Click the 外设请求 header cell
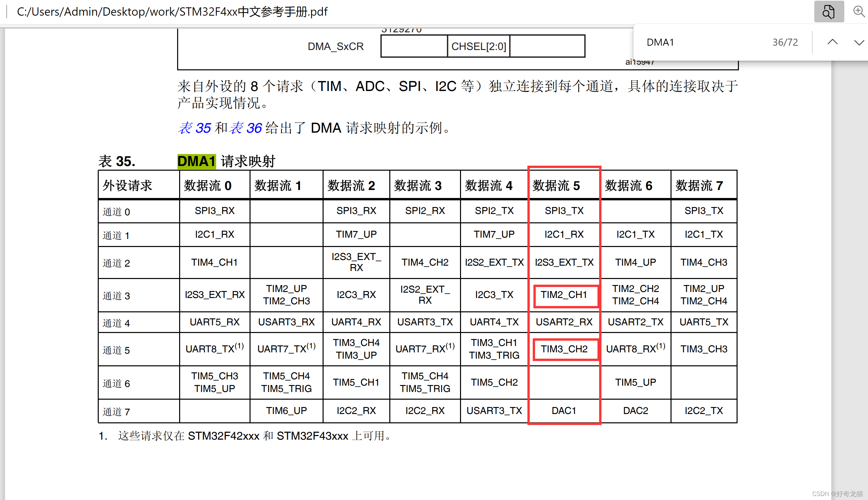This screenshot has width=868, height=500. [x=127, y=186]
